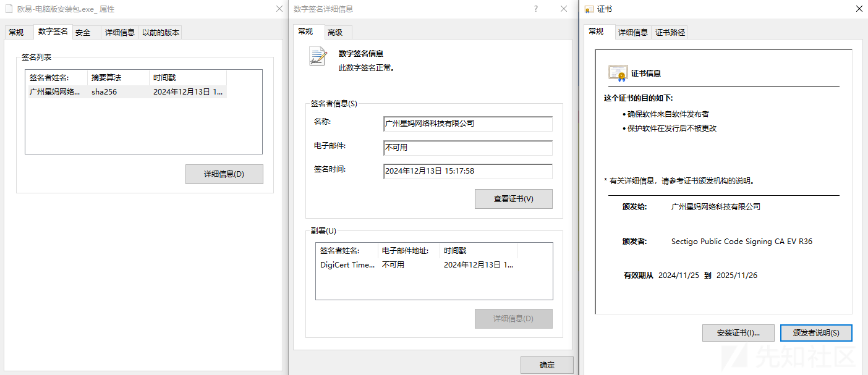Click 此数字签名正常 status text

pyautogui.click(x=367, y=68)
